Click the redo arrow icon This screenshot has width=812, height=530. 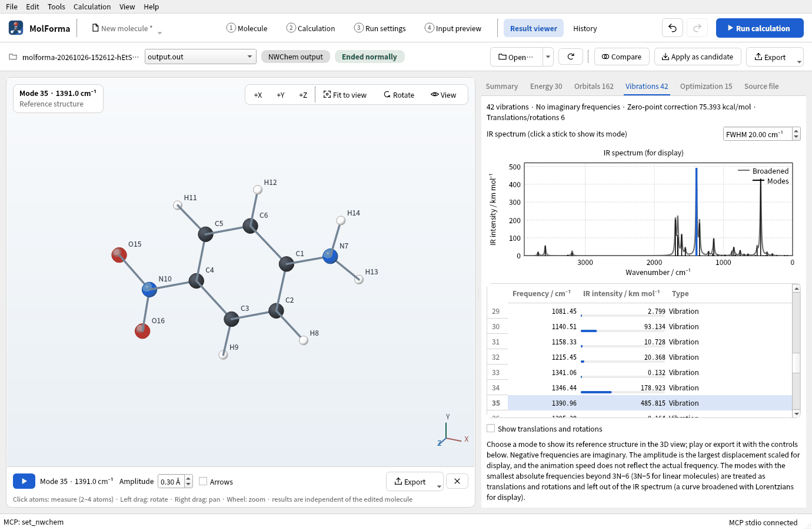click(697, 28)
